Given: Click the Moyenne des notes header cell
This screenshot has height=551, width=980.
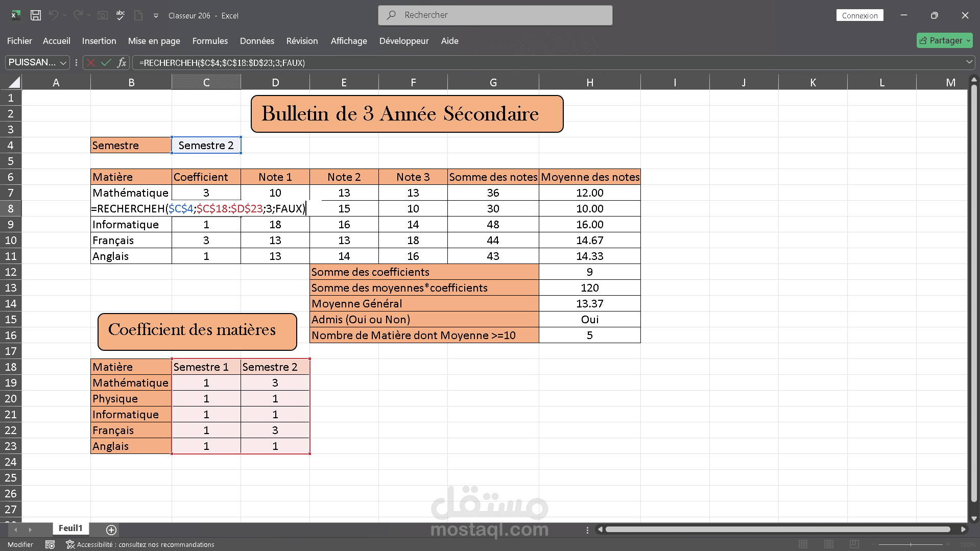Looking at the screenshot, I should click(590, 177).
